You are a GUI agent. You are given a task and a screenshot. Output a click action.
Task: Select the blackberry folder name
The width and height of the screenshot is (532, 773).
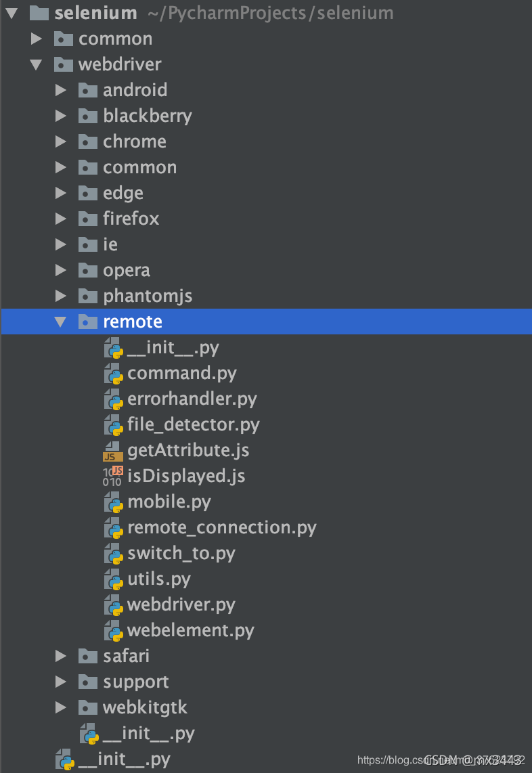coord(148,116)
